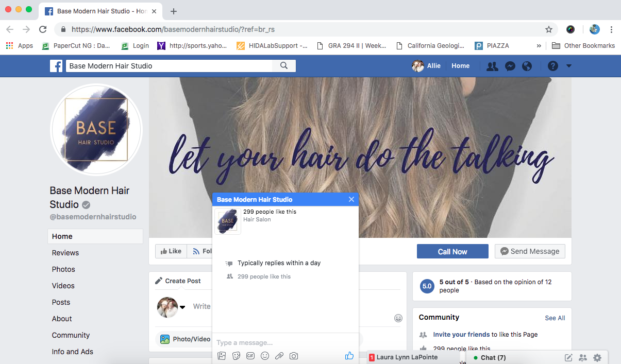Click the colorful circle extension icon
This screenshot has height=364, width=621.
pos(570,29)
